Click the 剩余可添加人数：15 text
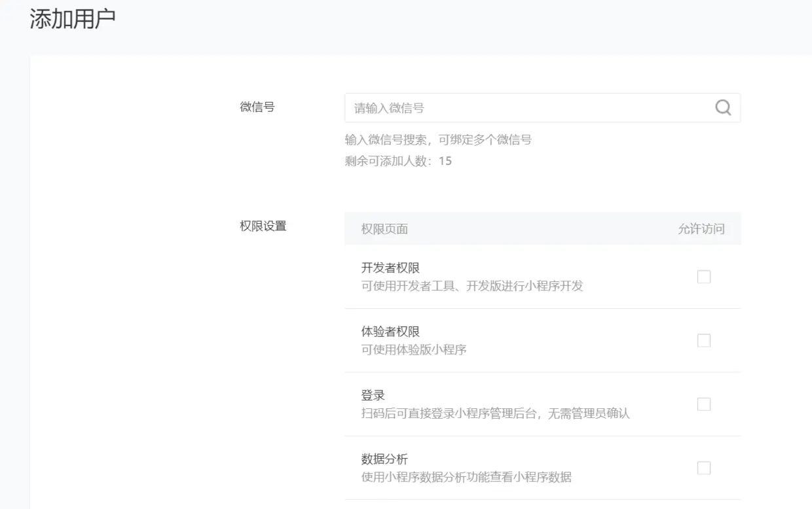This screenshot has width=812, height=509. coord(398,161)
